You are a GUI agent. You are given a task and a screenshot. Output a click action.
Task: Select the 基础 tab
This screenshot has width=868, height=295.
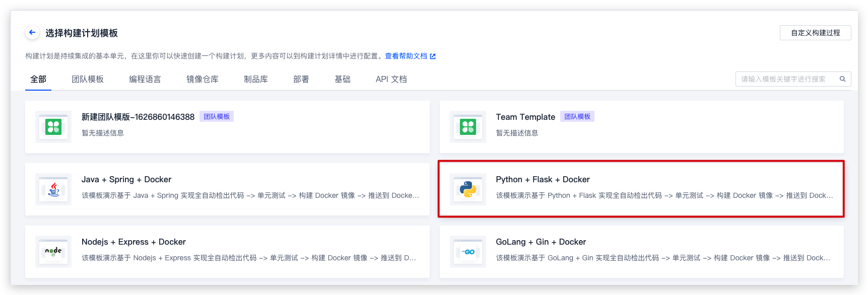click(343, 79)
